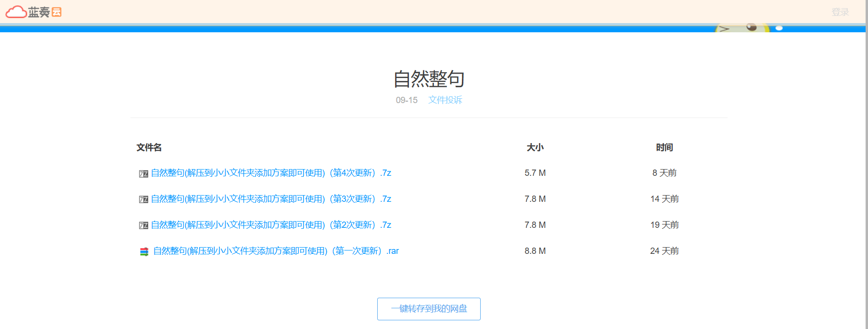Open the 第4次更新 .7z file link

point(271,173)
